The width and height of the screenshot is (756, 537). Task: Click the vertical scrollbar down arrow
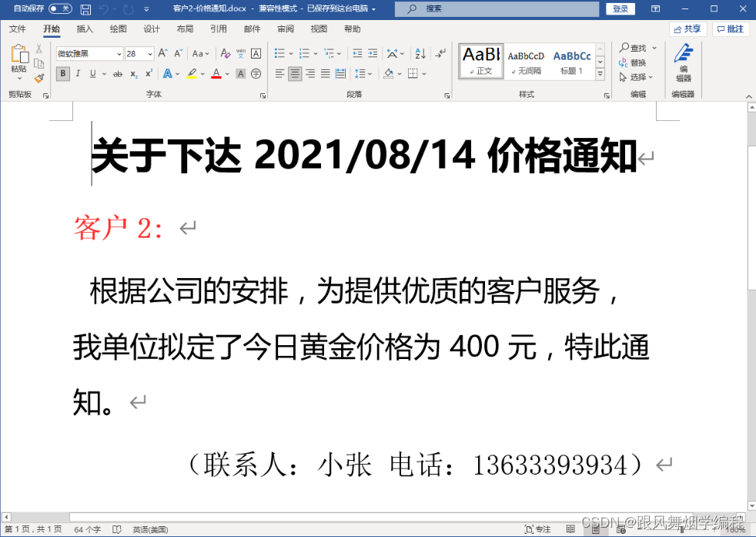tap(751, 505)
